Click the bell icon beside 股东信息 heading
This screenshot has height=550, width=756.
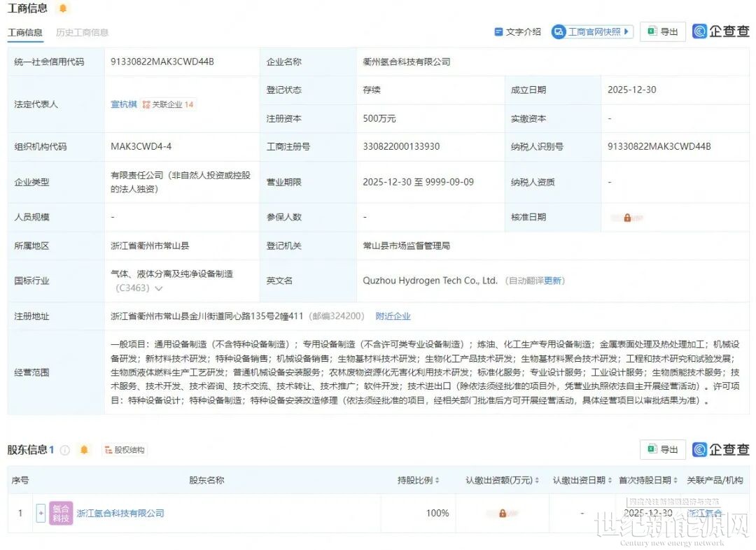click(84, 450)
